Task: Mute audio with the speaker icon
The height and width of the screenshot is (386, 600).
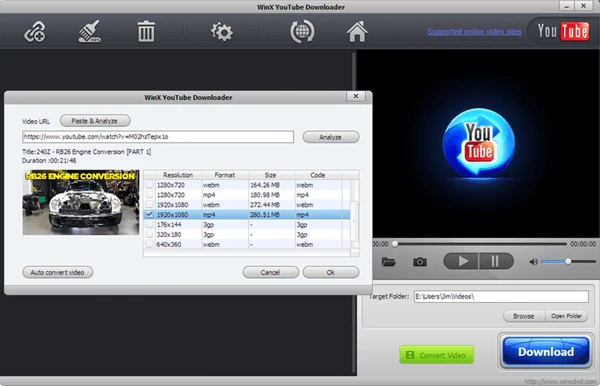Action: (533, 262)
